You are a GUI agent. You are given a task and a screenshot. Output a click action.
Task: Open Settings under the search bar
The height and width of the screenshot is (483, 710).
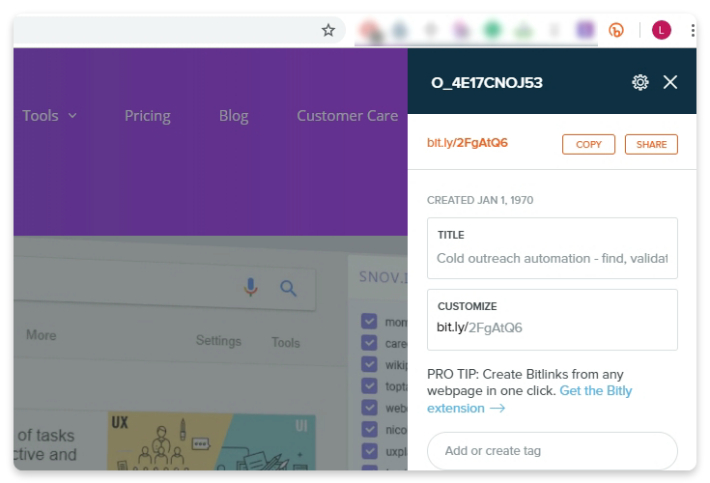click(218, 340)
